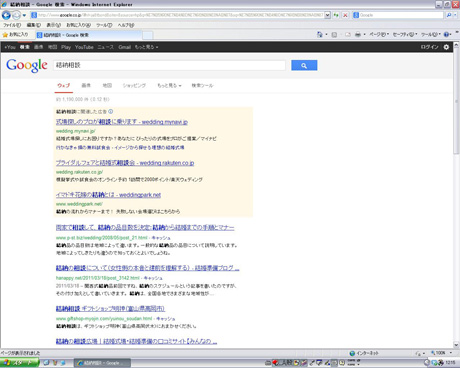Open Play from Google black bar
The width and height of the screenshot is (460, 368).
pos(66,47)
